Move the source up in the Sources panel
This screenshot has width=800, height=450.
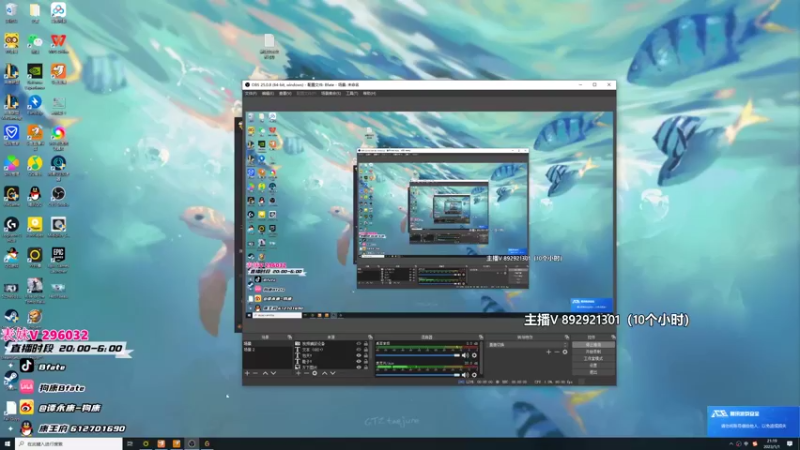pos(324,373)
